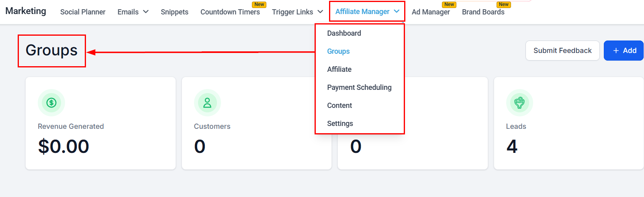Click the Leads funnel icon
The image size is (644, 197).
(x=519, y=103)
